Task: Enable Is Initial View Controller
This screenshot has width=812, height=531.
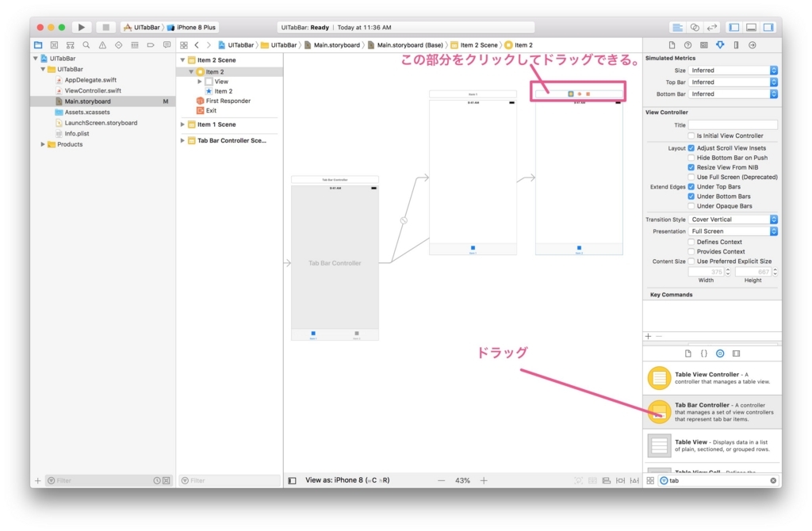Action: pos(691,136)
